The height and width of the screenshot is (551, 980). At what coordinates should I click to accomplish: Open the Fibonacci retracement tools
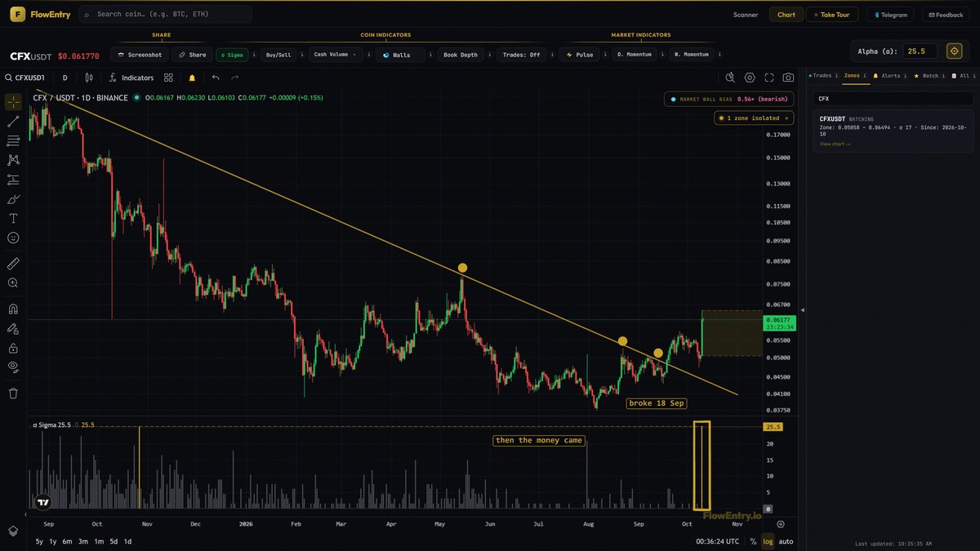pos(13,140)
